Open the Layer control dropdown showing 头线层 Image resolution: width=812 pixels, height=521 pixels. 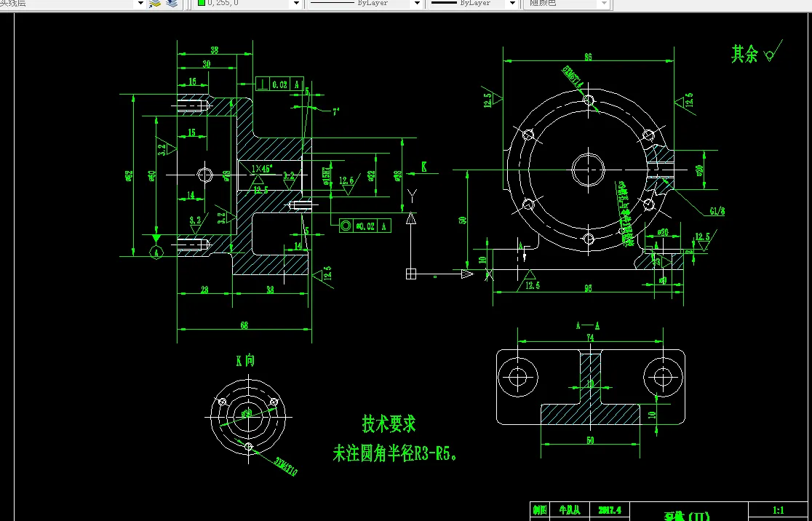[140, 4]
